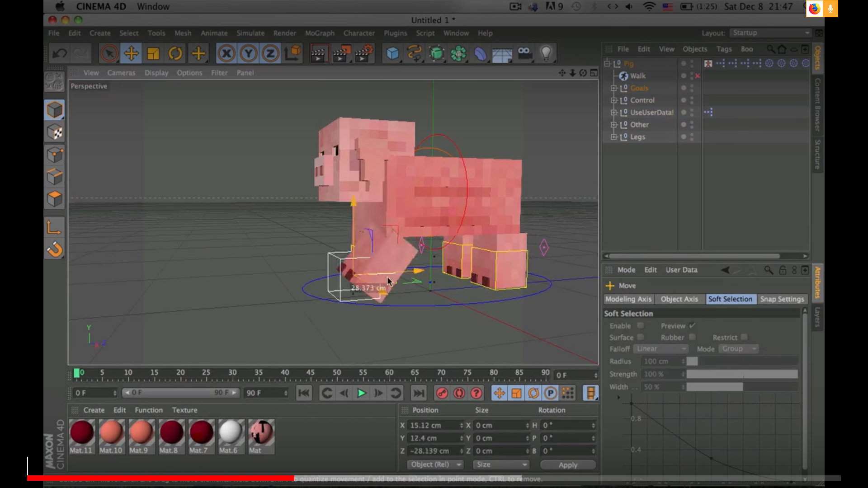Click the Apply button
Viewport: 868px width, 488px height.
point(568,465)
